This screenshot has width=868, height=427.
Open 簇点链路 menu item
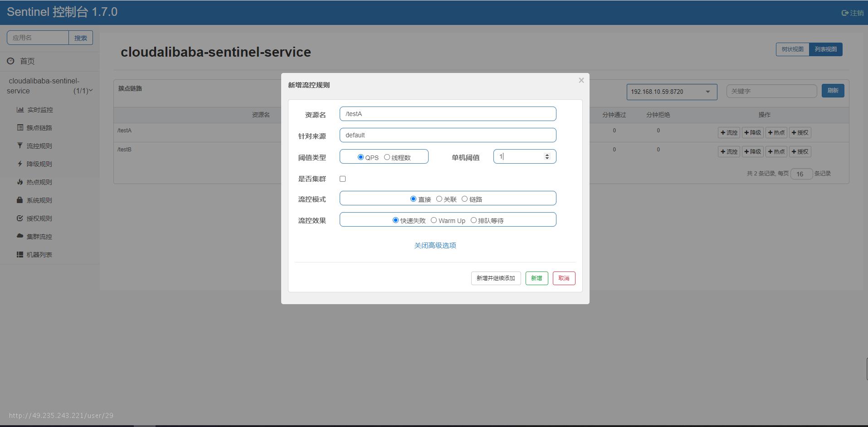coord(39,128)
